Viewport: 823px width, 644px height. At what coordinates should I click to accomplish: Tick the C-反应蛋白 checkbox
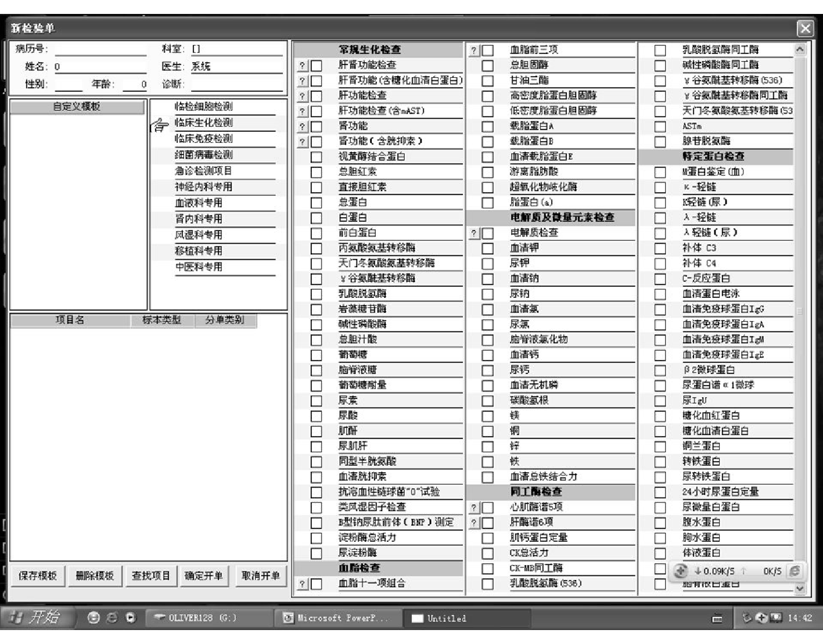(660, 279)
